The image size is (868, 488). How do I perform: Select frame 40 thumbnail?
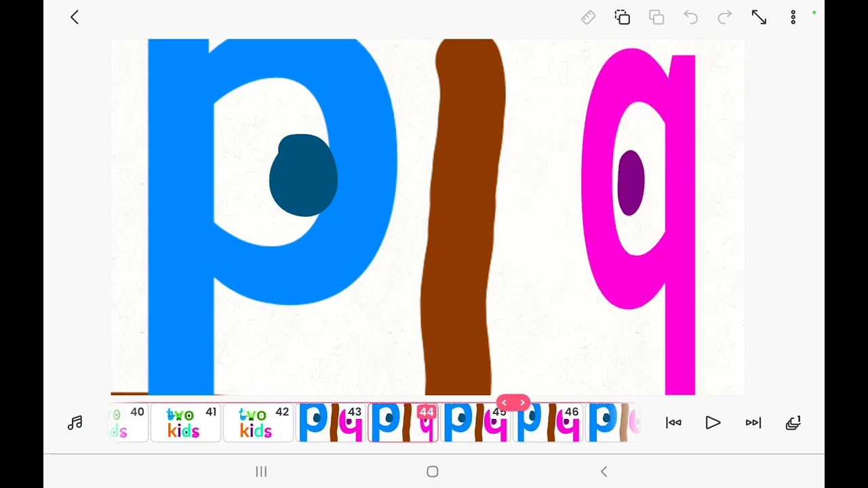pyautogui.click(x=129, y=423)
